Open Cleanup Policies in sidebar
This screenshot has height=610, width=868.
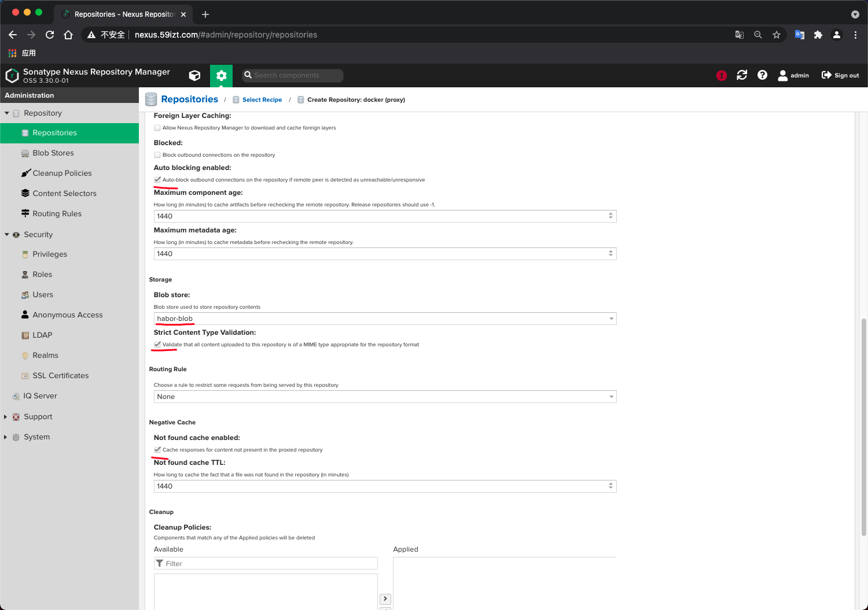click(69, 173)
